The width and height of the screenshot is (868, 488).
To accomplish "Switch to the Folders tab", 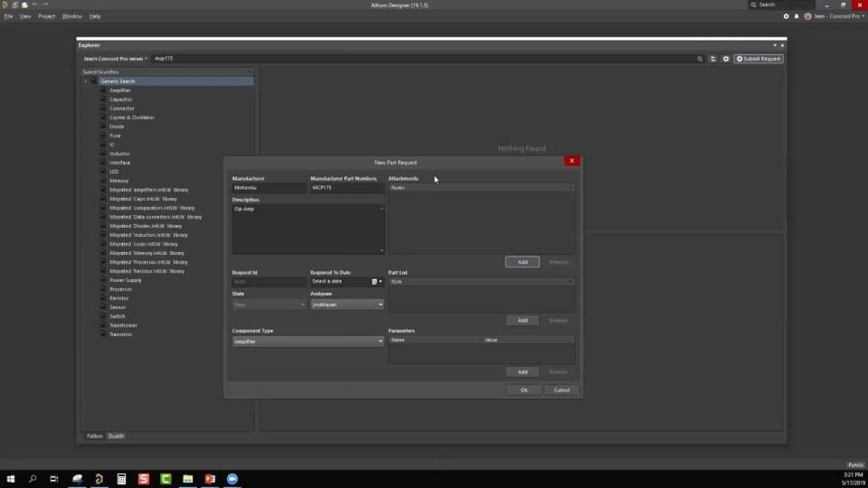I will click(95, 436).
